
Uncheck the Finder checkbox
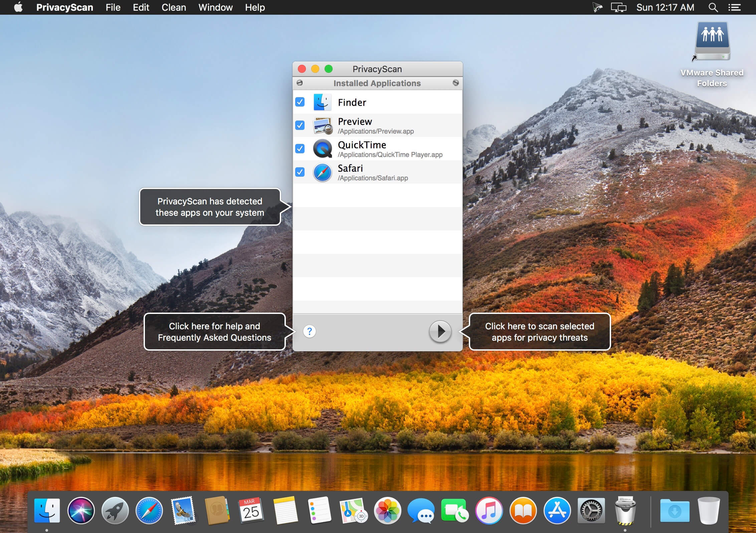[x=300, y=102]
